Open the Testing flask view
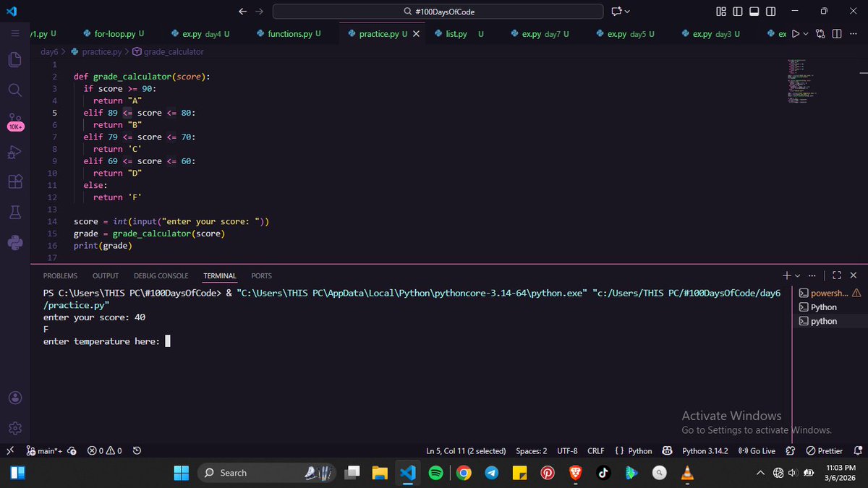 coord(15,212)
